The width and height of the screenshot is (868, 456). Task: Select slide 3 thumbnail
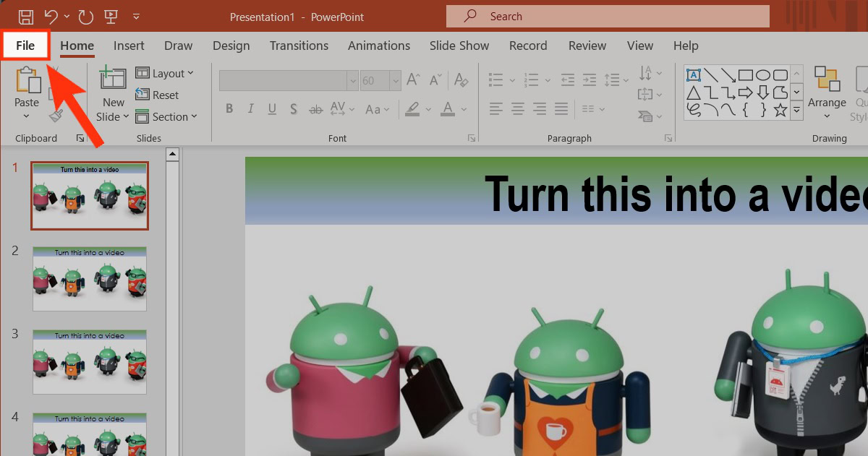pos(90,361)
